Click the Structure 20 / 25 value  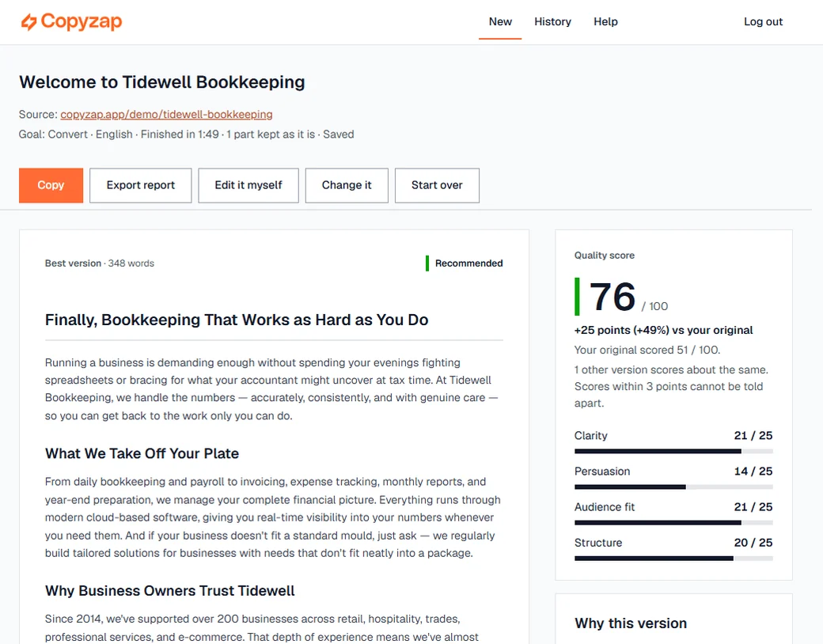[753, 543]
